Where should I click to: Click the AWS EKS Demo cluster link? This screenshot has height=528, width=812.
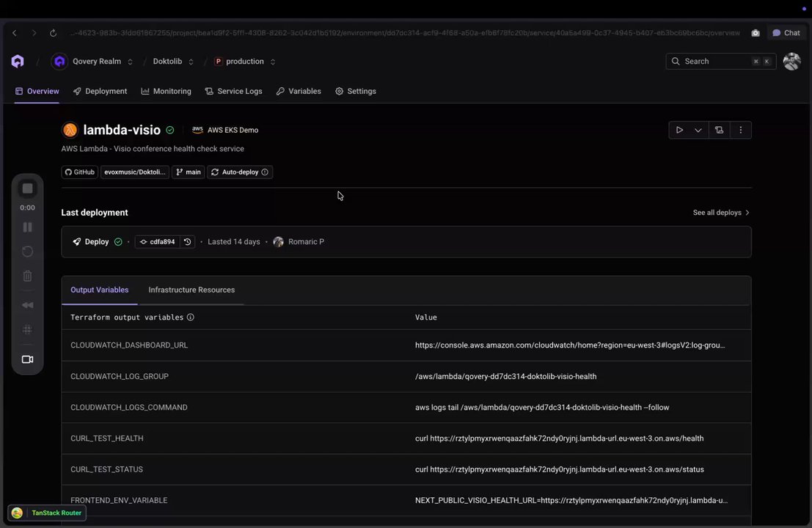coord(224,130)
